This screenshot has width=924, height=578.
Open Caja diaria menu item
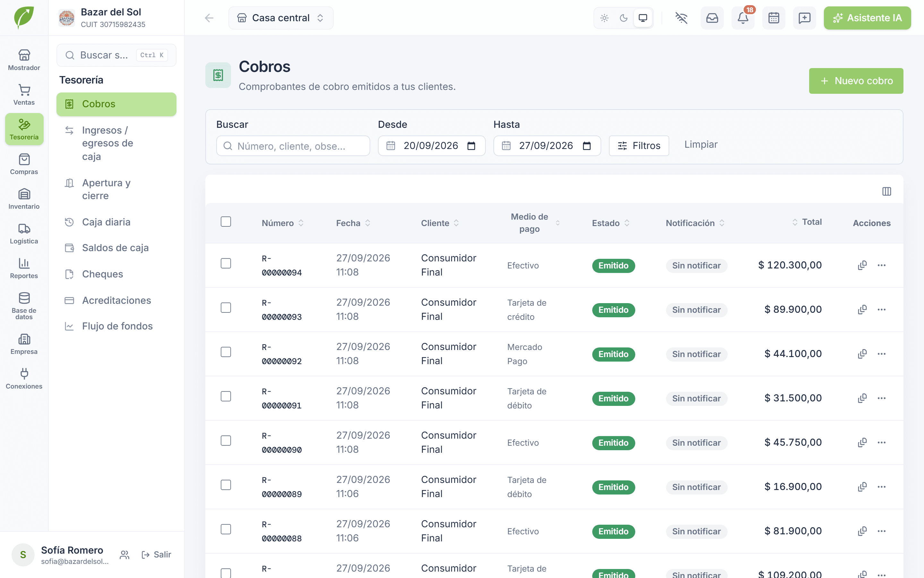coord(116,222)
